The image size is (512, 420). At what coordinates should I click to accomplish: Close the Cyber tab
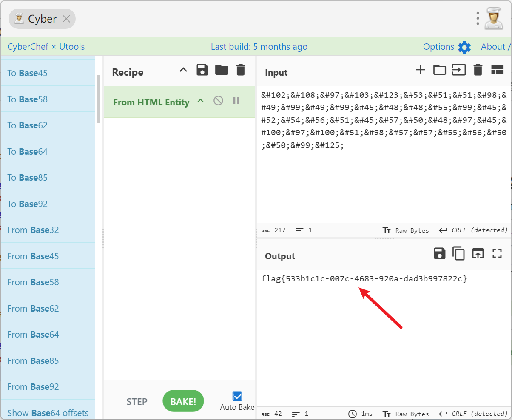66,19
